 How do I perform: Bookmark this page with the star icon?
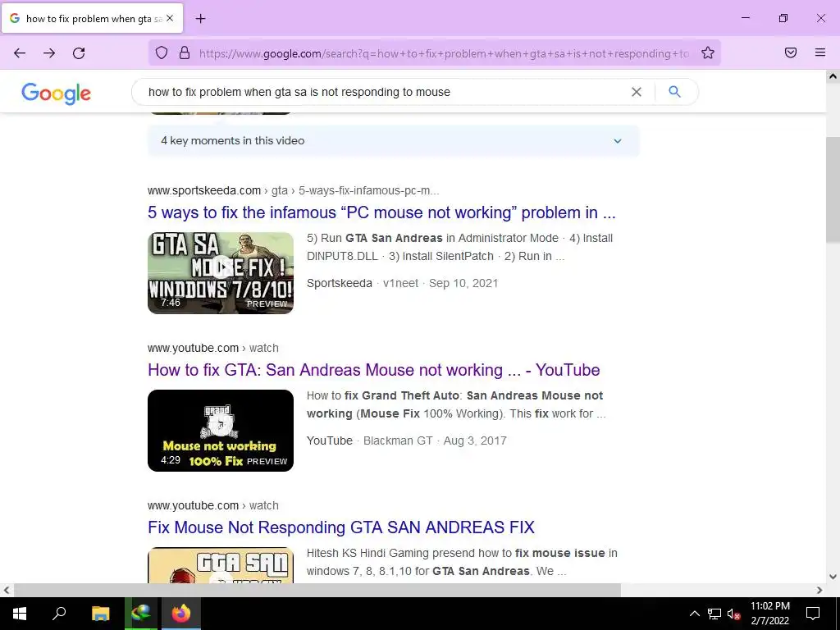click(708, 52)
